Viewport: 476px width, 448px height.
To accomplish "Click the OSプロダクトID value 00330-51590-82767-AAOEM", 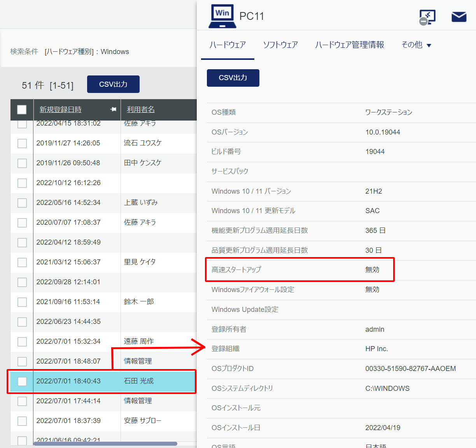I will (x=410, y=369).
